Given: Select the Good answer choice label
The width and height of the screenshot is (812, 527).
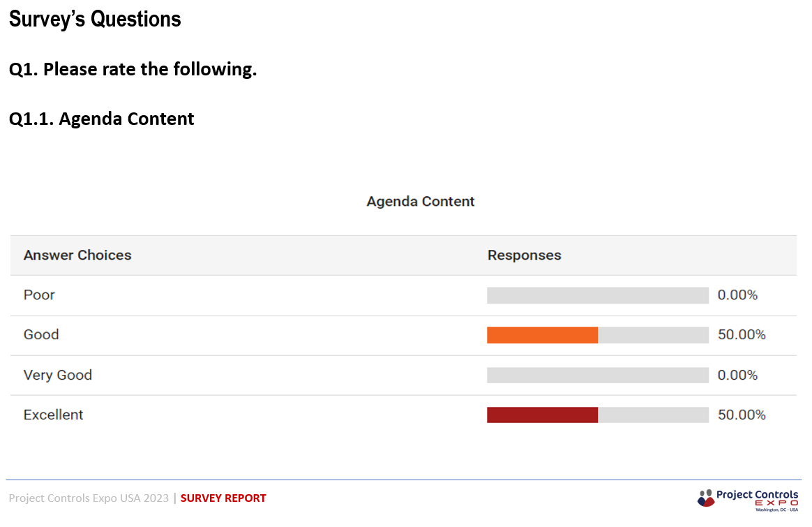Looking at the screenshot, I should [41, 335].
